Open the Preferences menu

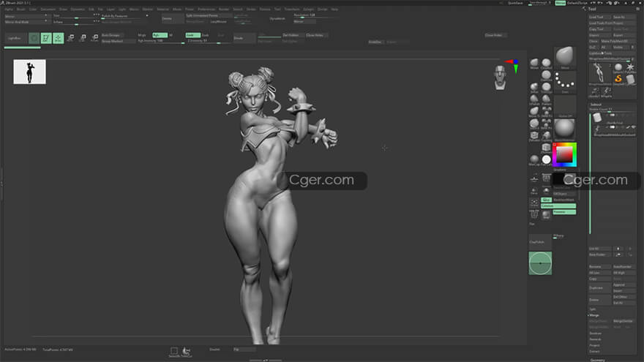click(206, 9)
